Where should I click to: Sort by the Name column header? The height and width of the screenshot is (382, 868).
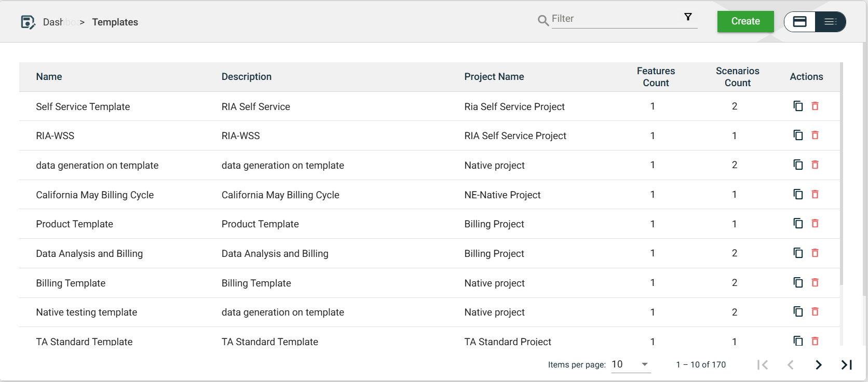click(x=49, y=77)
